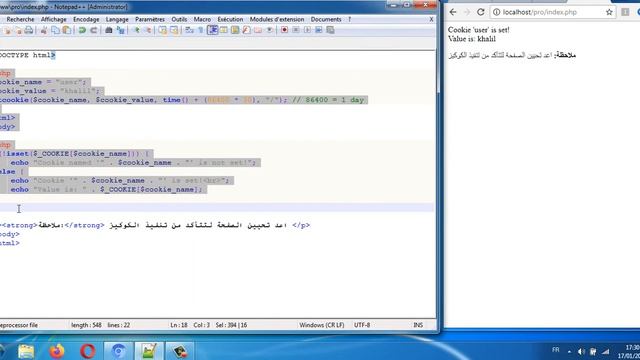Viewport: 640px width, 360px height.
Task: Toggle the Function List icon
Action: [247, 30]
